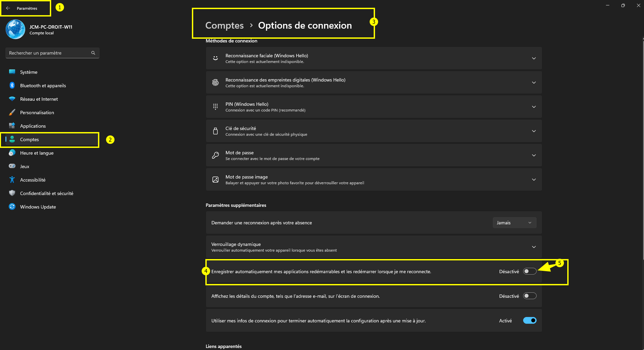Click the back arrow next to Paramètres
This screenshot has height=350, width=644.
point(8,8)
